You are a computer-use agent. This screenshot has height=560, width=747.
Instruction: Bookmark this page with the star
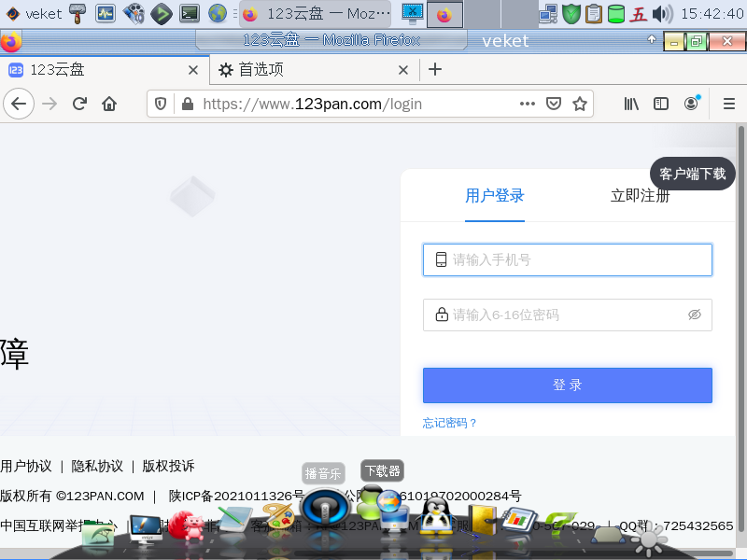pos(579,104)
